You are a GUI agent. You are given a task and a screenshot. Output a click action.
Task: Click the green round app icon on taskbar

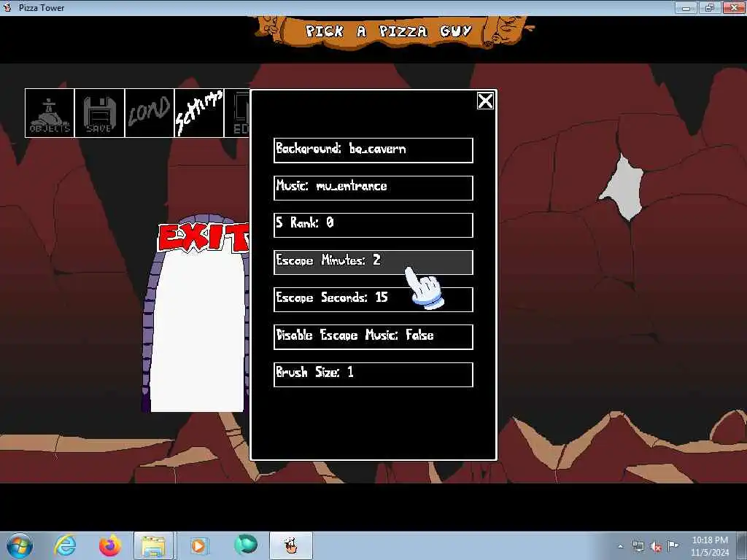(x=246, y=545)
